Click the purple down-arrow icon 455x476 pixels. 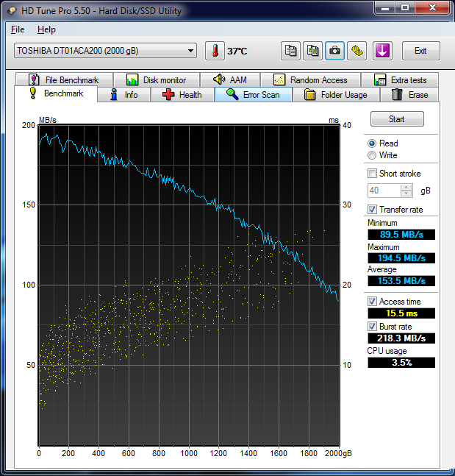tap(382, 51)
